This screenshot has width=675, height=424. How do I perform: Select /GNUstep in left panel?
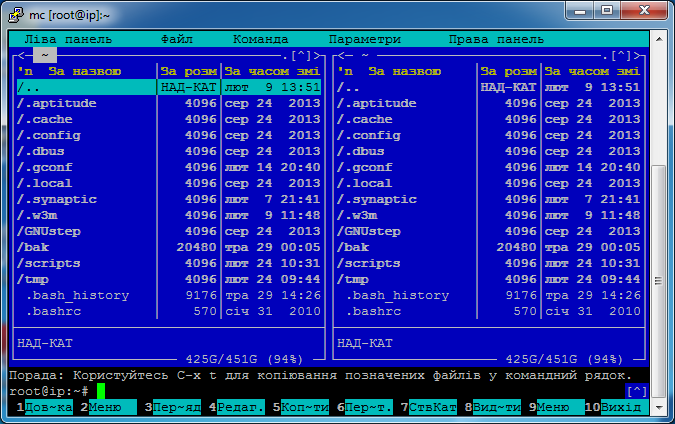(x=169, y=231)
